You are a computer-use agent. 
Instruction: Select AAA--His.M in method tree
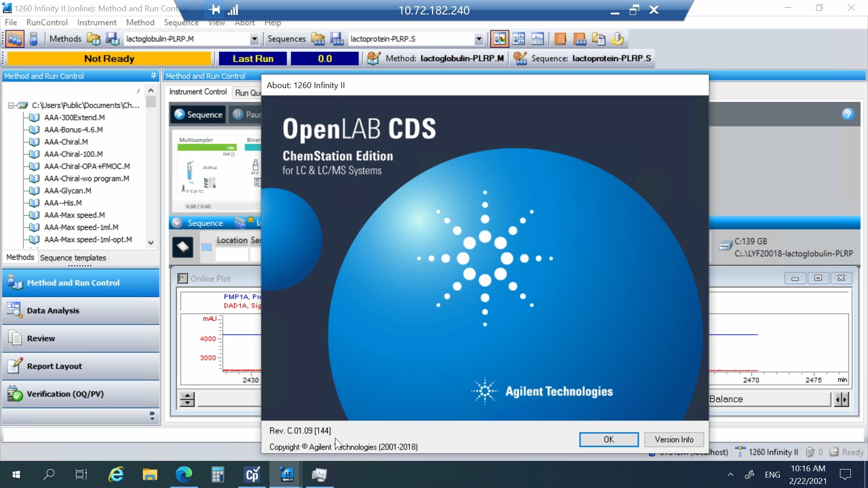pyautogui.click(x=63, y=203)
